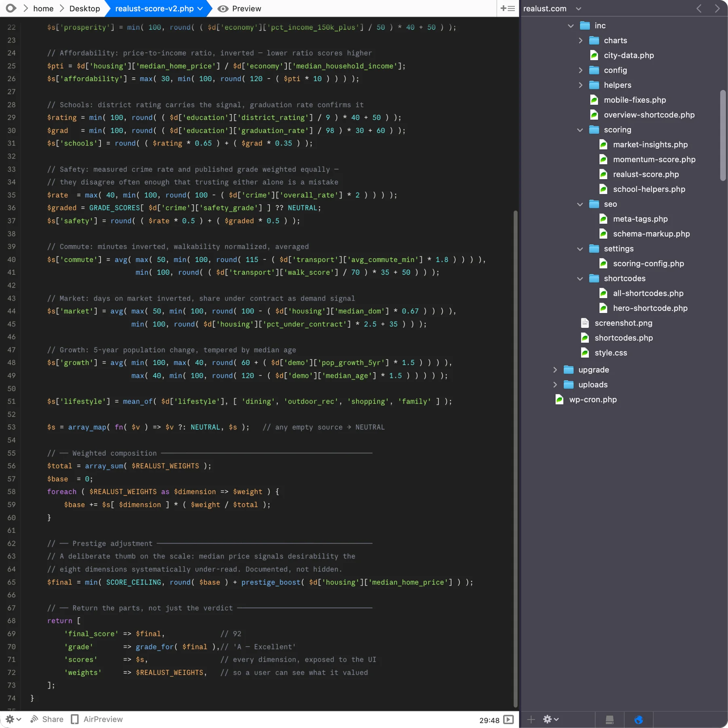
Task: Navigate forward in the file browser
Action: click(717, 8)
